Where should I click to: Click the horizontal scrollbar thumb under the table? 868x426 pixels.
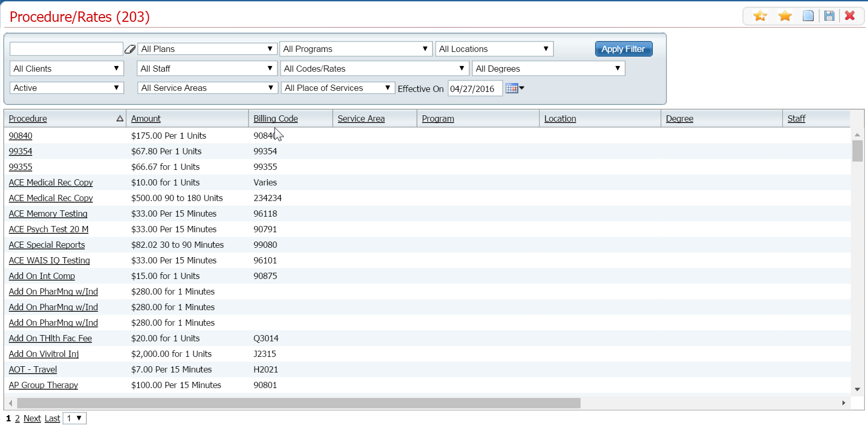[298, 403]
